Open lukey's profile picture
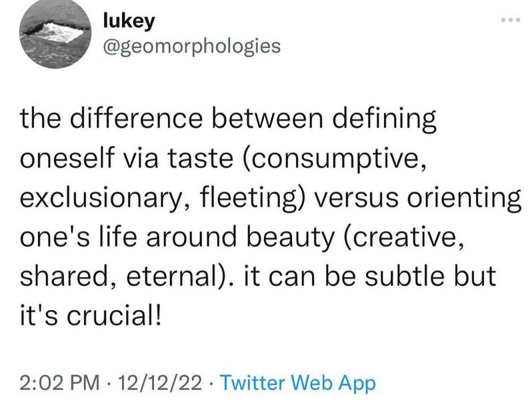The height and width of the screenshot is (400, 532). pyautogui.click(x=55, y=33)
